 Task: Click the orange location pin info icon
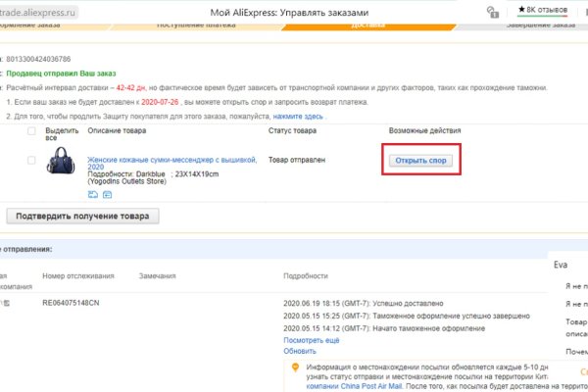pyautogui.click(x=294, y=367)
